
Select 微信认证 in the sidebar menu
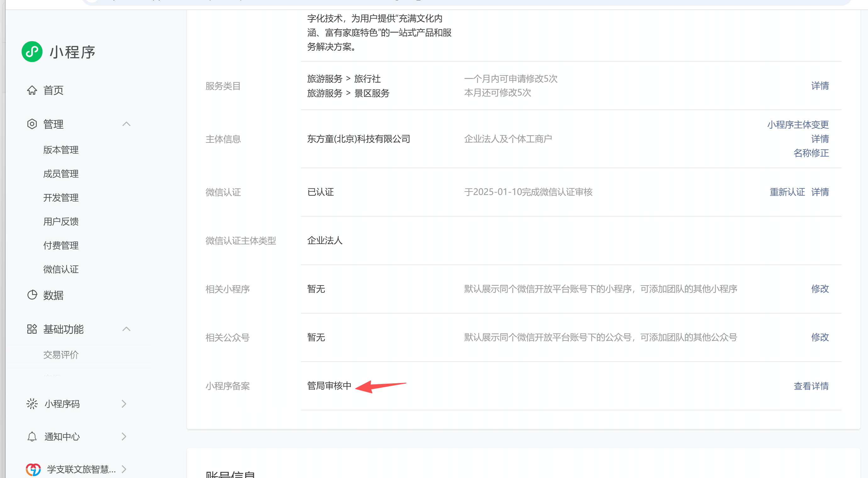point(61,269)
